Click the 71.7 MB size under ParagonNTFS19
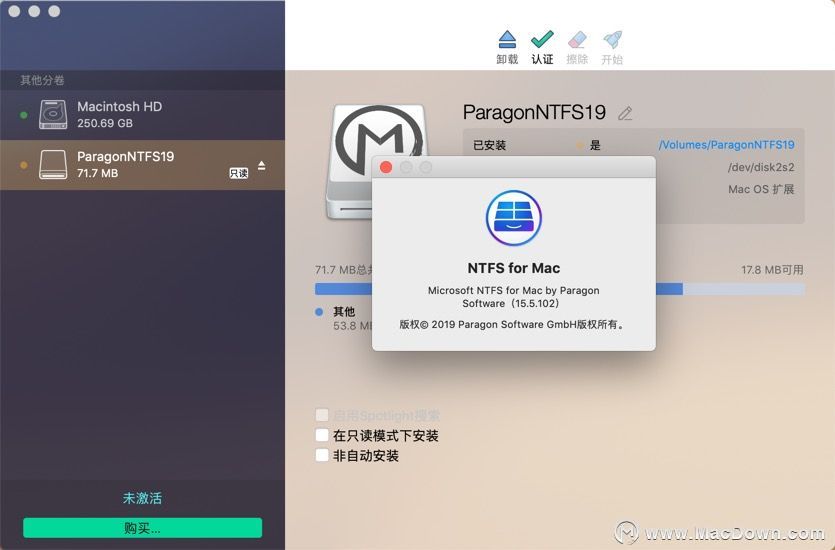 point(97,173)
